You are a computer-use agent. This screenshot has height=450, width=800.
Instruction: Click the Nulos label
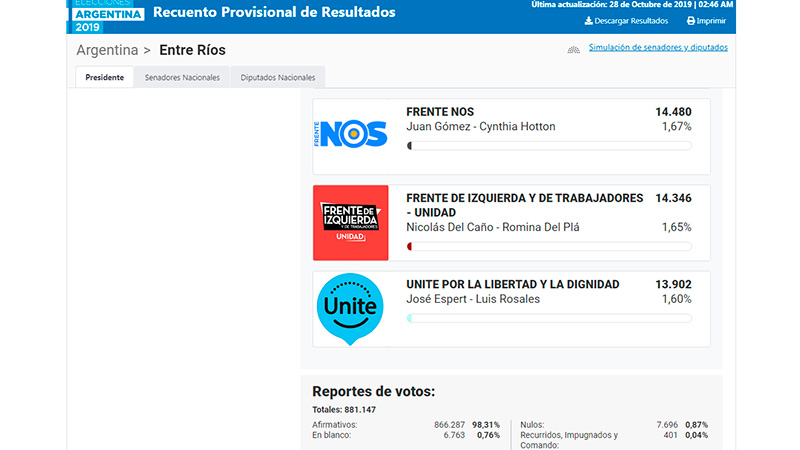coord(532,424)
